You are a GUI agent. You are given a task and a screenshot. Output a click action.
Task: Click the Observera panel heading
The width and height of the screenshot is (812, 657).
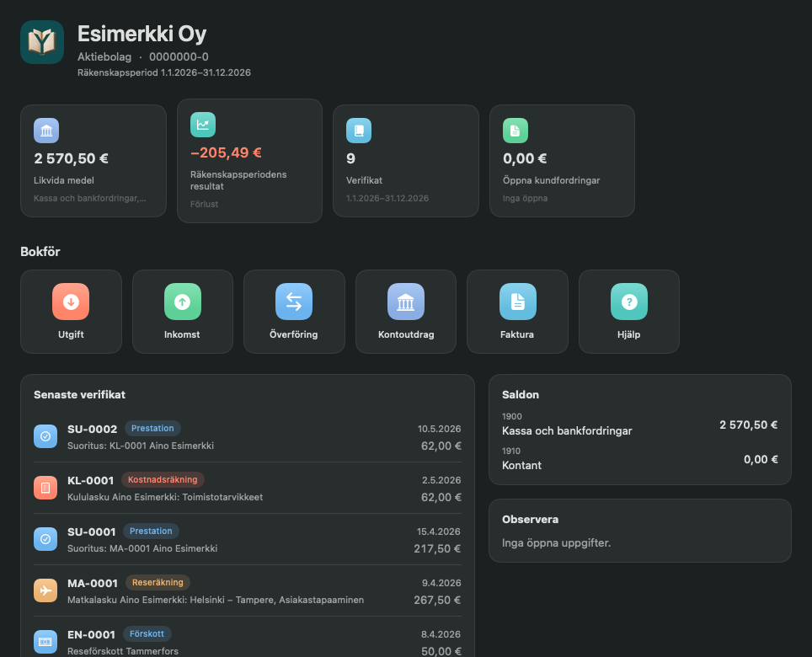pyautogui.click(x=531, y=520)
